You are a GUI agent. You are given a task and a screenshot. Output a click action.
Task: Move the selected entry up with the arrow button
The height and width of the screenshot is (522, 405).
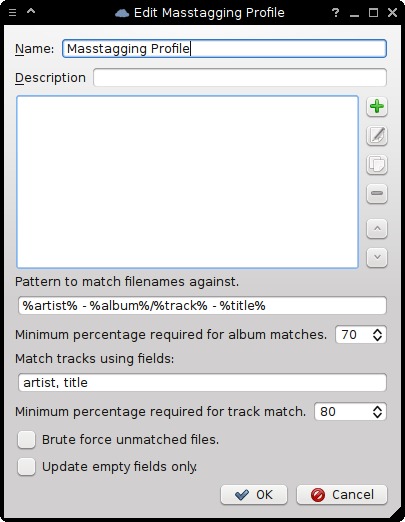[377, 229]
